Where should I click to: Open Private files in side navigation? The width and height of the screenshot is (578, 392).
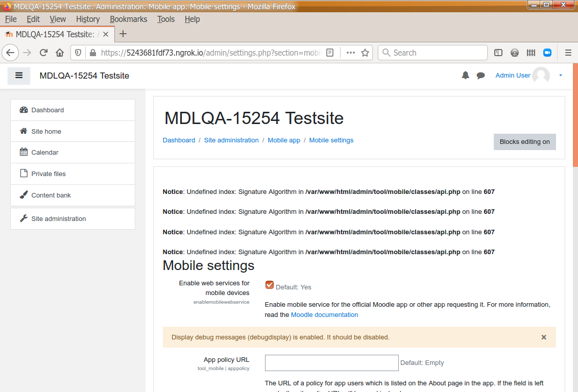click(73, 174)
